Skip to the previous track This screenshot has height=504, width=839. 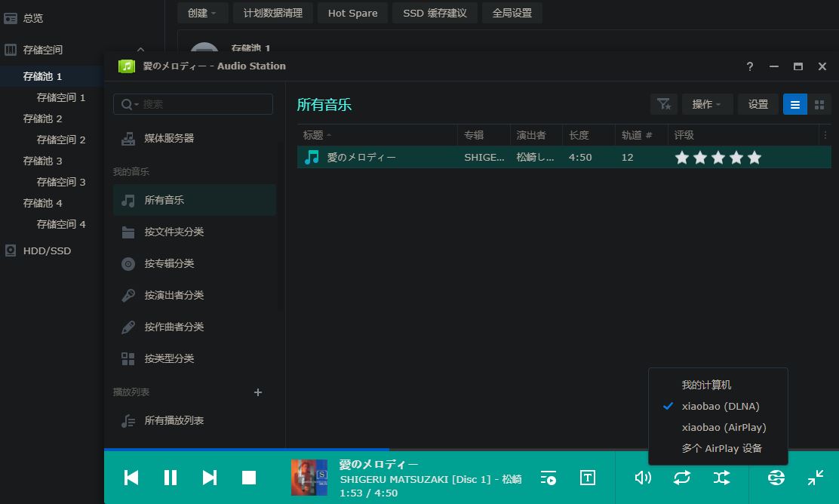tap(131, 478)
